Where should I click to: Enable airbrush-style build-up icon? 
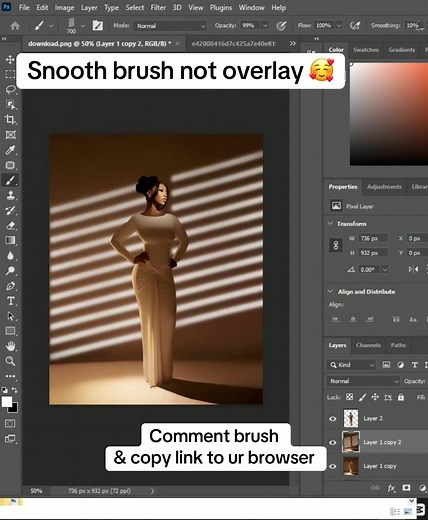coord(355,26)
